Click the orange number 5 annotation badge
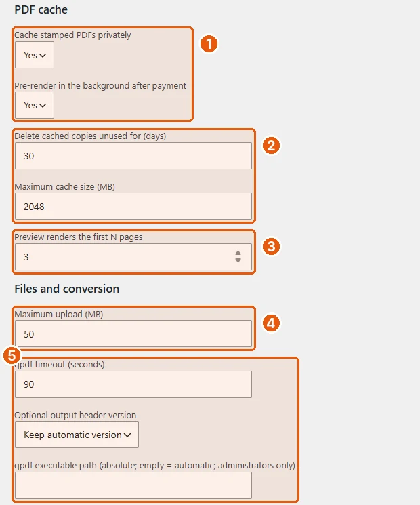The height and width of the screenshot is (505, 420). 12,356
